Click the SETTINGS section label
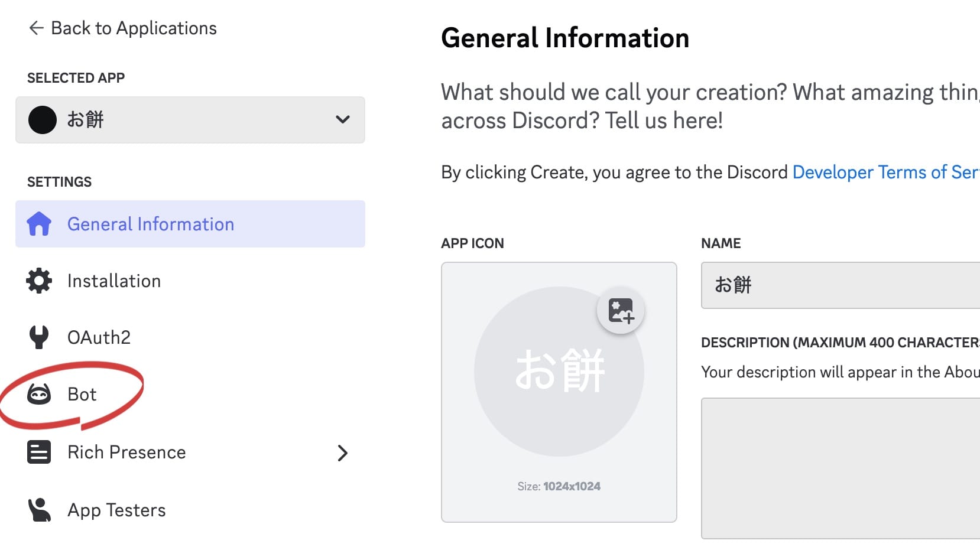Viewport: 980px width, 560px height. [59, 182]
